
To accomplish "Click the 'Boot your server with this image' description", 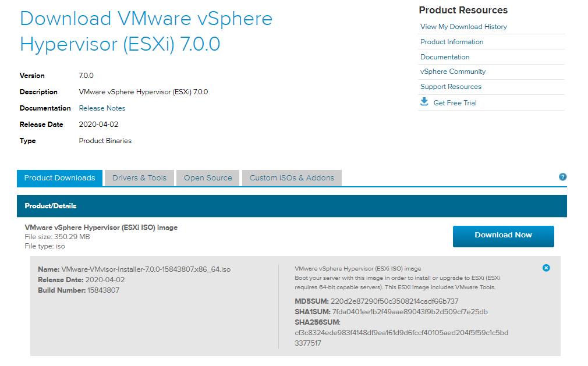I will click(398, 283).
